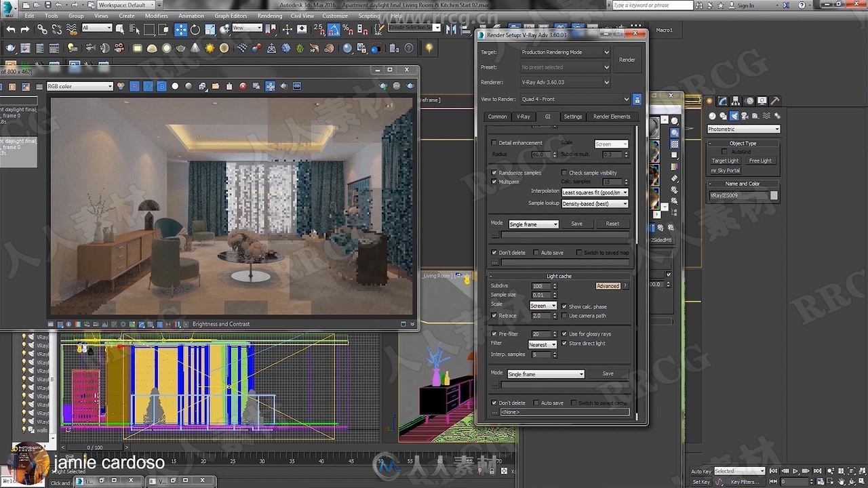Click the Free Light button
Image resolution: width=868 pixels, height=488 pixels.
click(760, 161)
